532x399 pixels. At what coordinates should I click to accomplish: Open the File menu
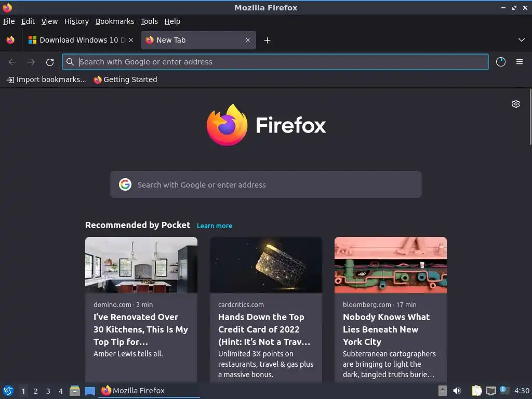9,21
